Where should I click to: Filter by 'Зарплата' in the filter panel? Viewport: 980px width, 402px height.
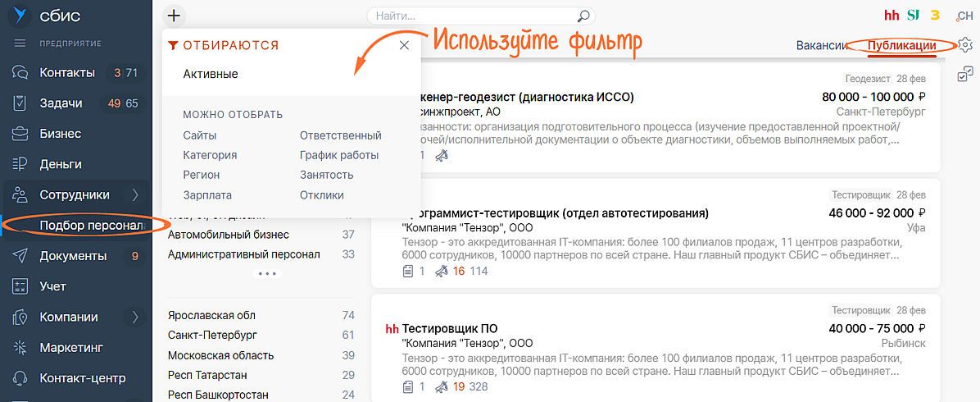207,195
